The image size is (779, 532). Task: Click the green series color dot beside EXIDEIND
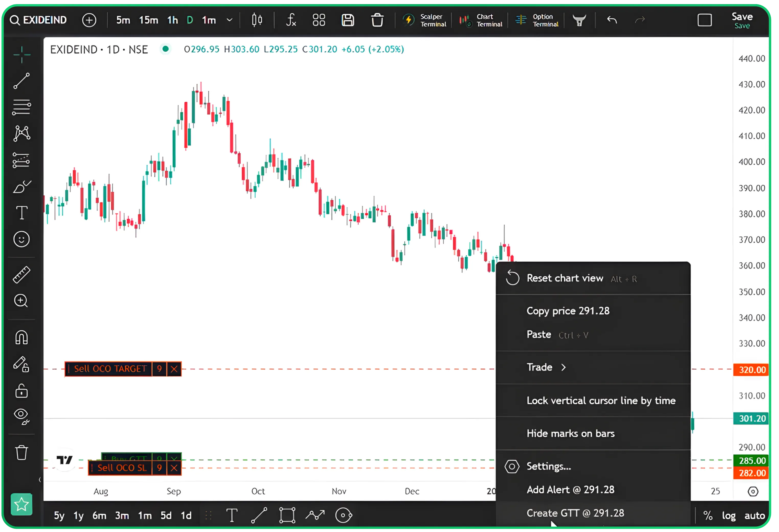(165, 49)
